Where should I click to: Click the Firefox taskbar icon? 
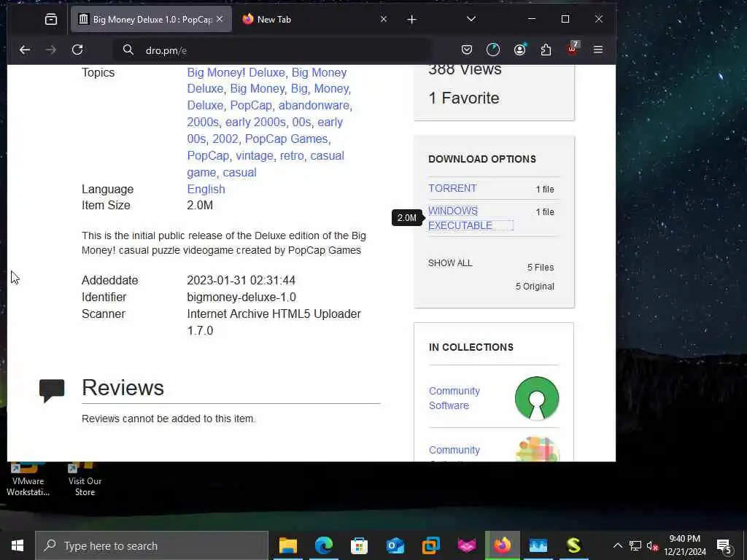(x=502, y=545)
